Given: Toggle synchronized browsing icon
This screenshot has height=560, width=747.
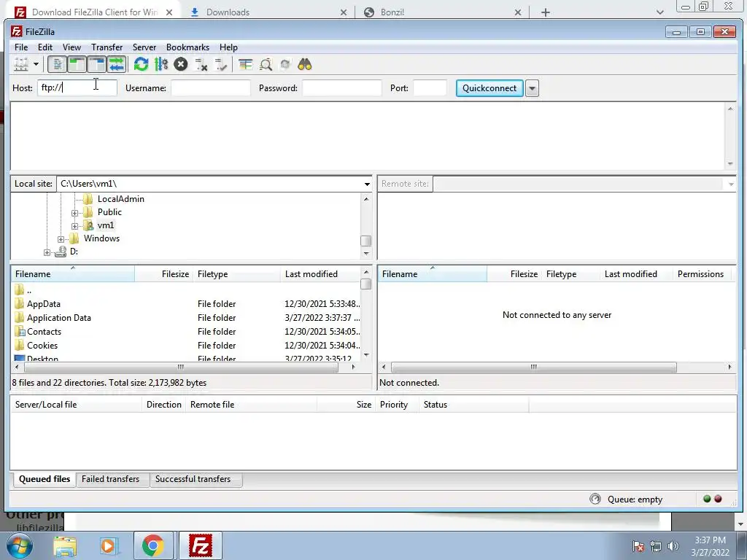Looking at the screenshot, I should pyautogui.click(x=285, y=64).
